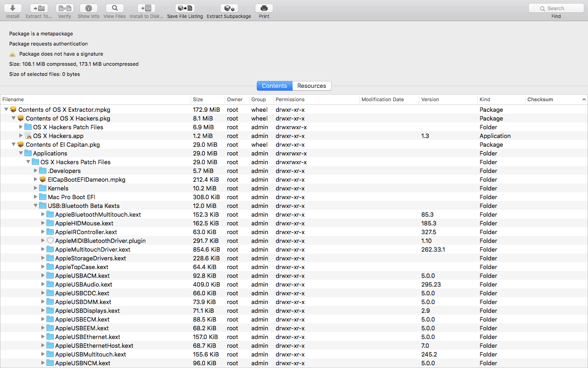The image size is (588, 368).
Task: Click the Mac Pro Boot EFI folder icon
Action: 43,197
